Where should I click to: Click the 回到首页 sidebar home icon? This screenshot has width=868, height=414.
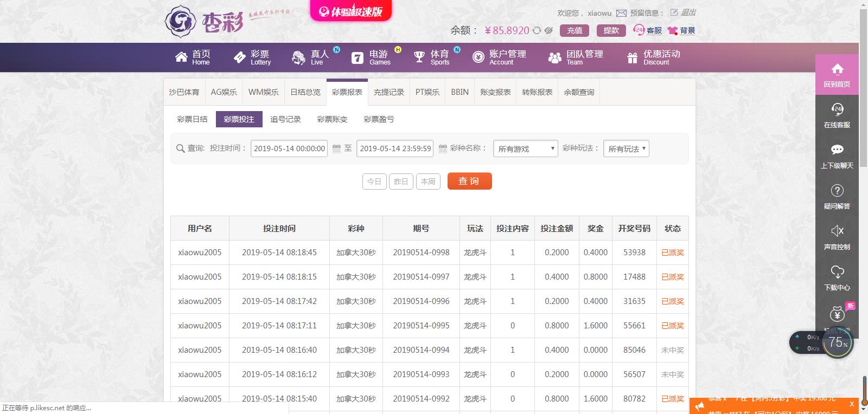pos(837,75)
